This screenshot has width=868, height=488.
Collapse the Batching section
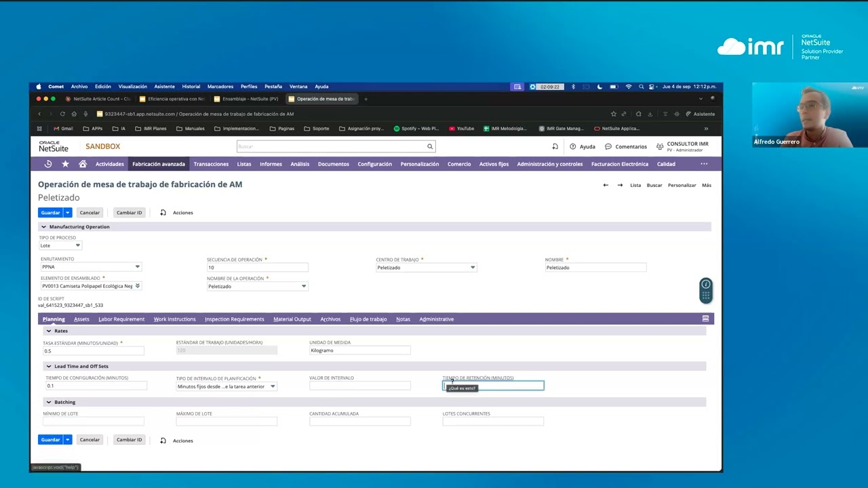[48, 402]
